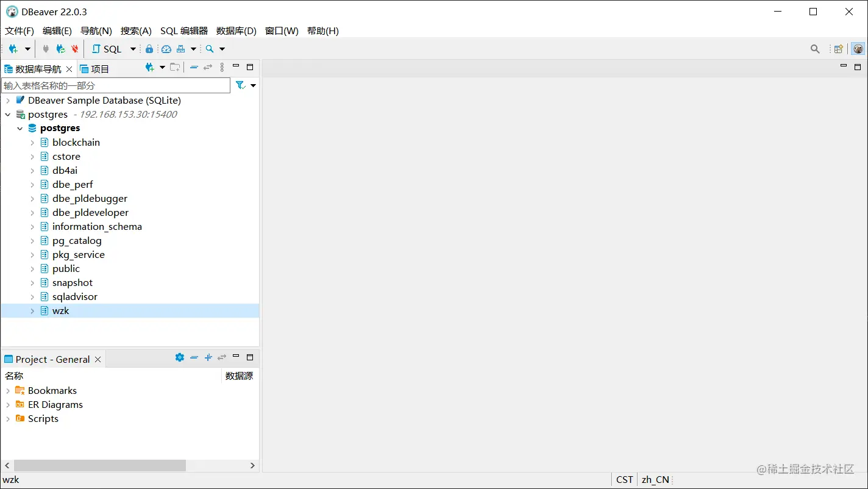The image size is (868, 489).
Task: Click the database tools boxes icon
Action: [x=181, y=49]
